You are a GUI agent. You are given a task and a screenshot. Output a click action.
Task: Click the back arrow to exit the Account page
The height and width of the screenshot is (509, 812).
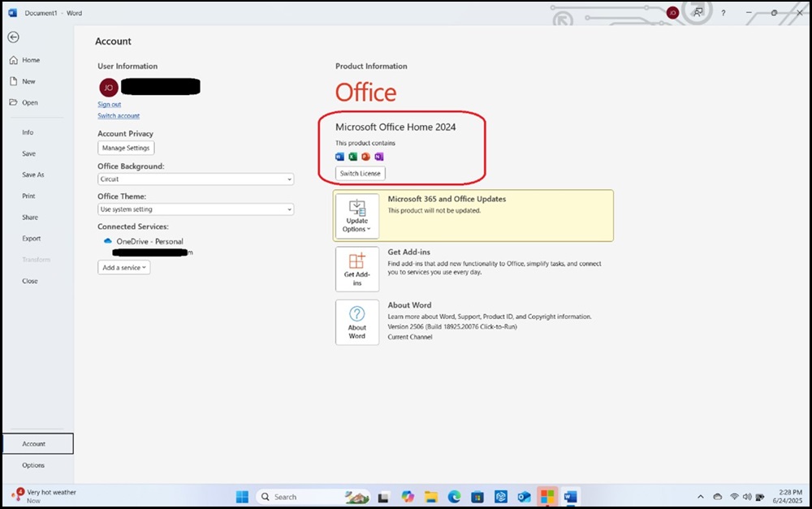13,37
